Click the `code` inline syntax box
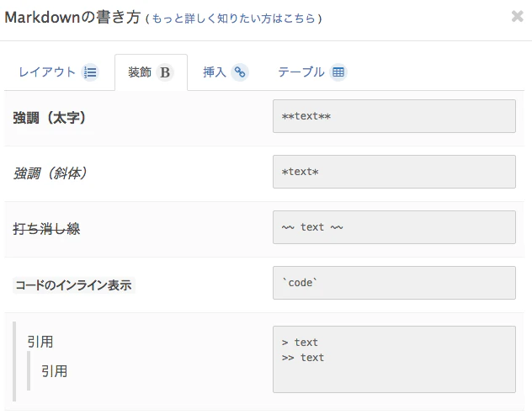 pos(394,283)
